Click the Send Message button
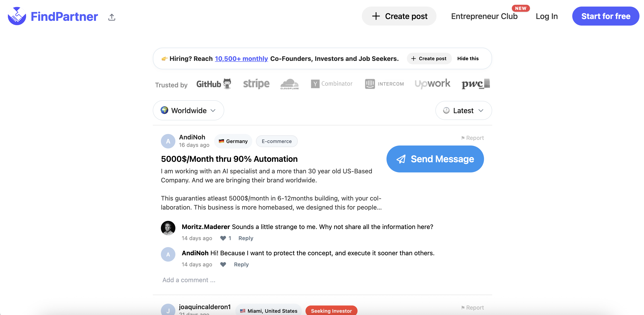This screenshot has width=644, height=315. click(435, 159)
